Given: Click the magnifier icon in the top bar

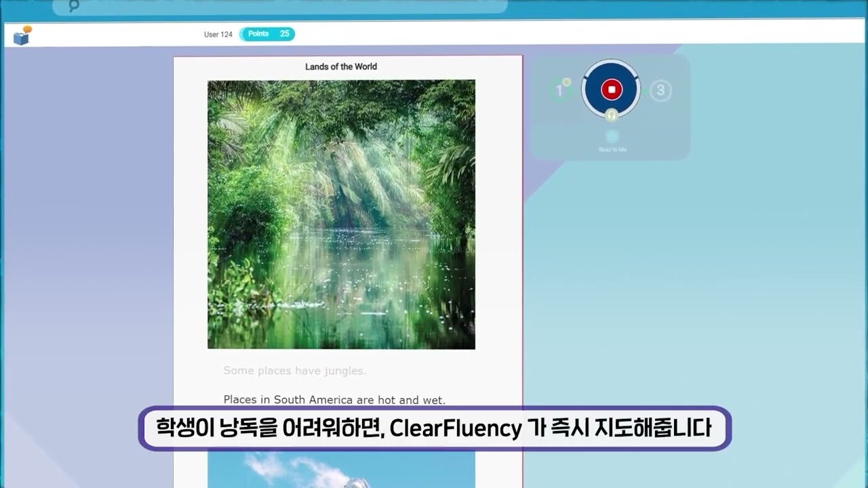Looking at the screenshot, I should (x=74, y=6).
